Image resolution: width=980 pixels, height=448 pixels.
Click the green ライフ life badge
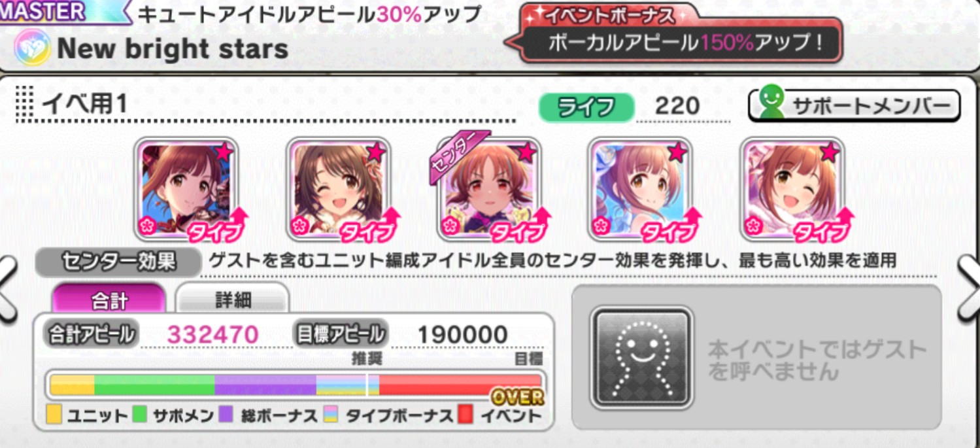[x=586, y=106]
